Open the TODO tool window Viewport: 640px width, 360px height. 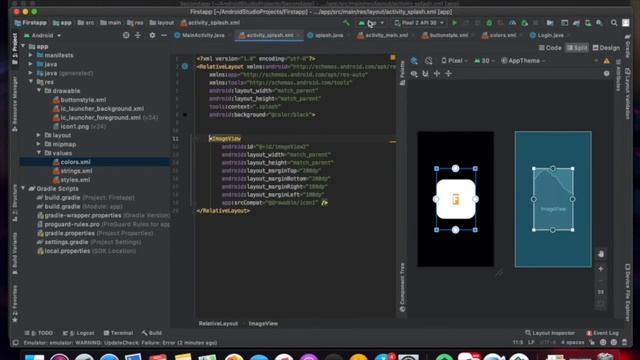point(39,333)
